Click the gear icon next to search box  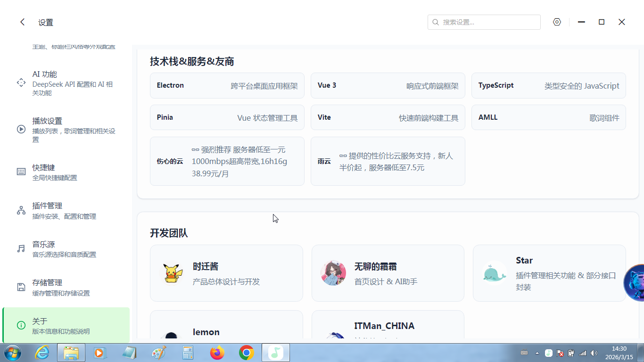pos(557,22)
